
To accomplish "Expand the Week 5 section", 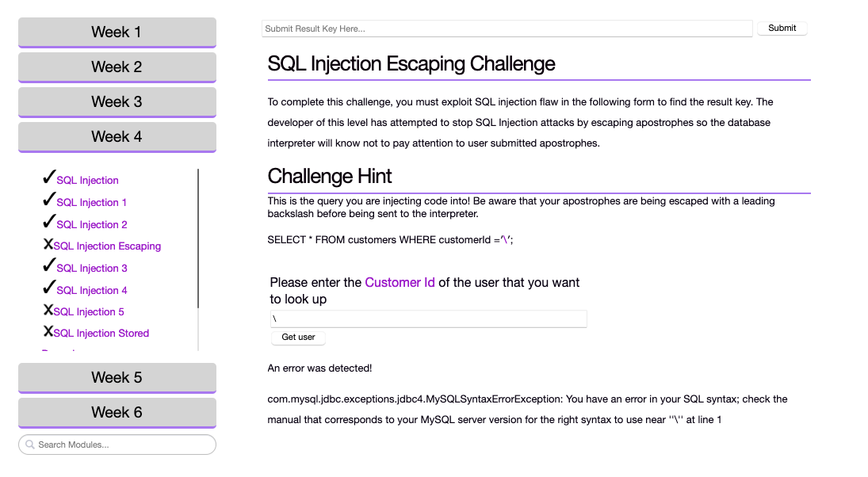I will 117,377.
